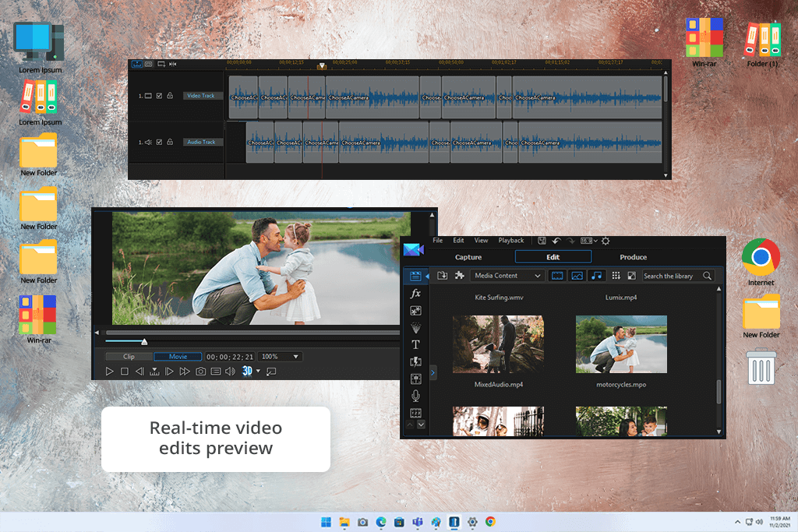Image resolution: width=798 pixels, height=532 pixels.
Task: Open the Playback menu
Action: 511,241
